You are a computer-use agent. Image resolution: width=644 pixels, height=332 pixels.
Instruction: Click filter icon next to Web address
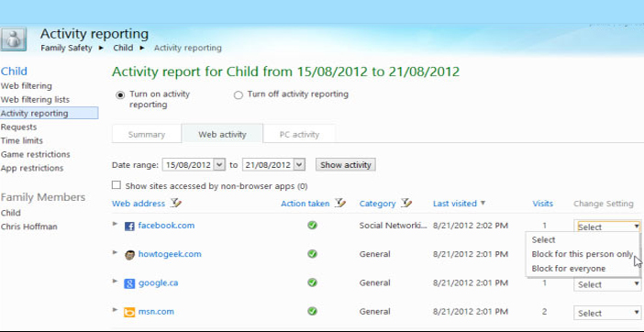tap(176, 203)
